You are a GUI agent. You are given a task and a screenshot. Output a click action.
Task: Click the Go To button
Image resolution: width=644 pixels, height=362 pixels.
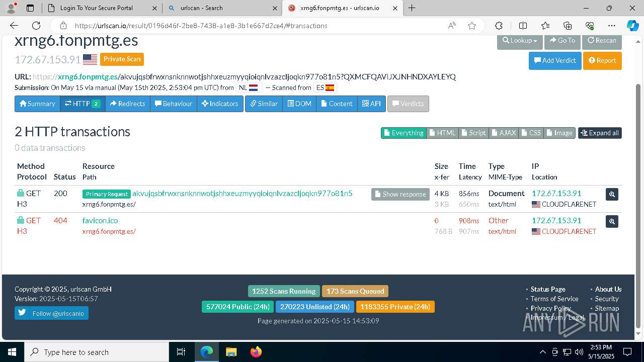562,41
